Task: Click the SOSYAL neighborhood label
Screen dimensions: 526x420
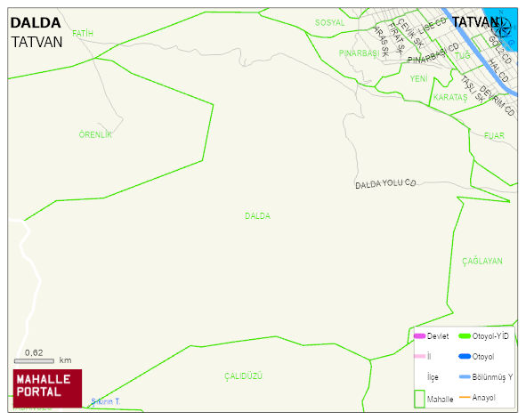Action: pyautogui.click(x=330, y=23)
